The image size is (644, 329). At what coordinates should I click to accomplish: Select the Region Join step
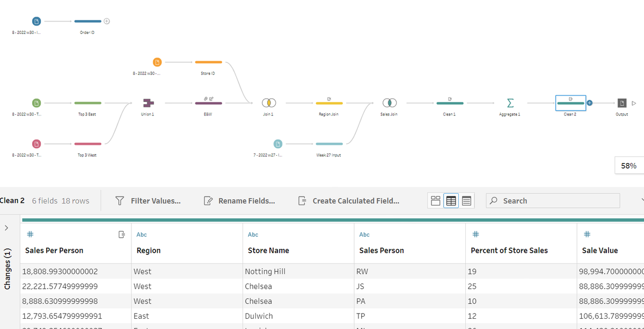pos(329,102)
